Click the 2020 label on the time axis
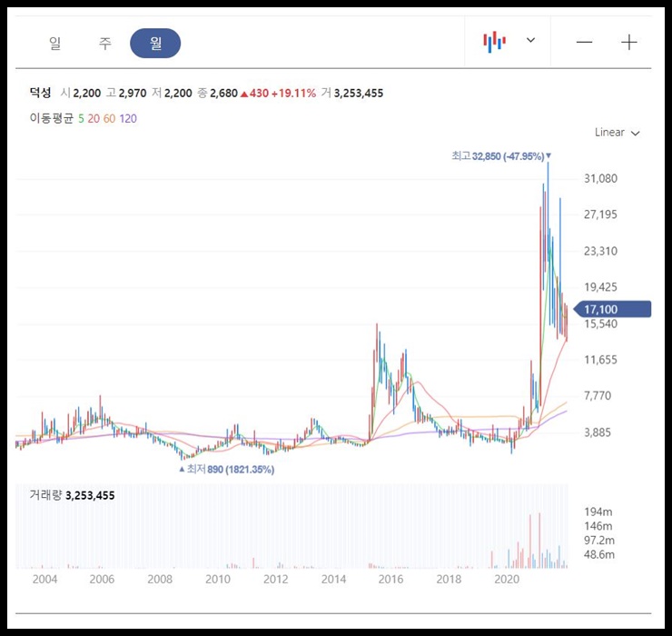Screen dimensions: 672x636 tap(507, 580)
